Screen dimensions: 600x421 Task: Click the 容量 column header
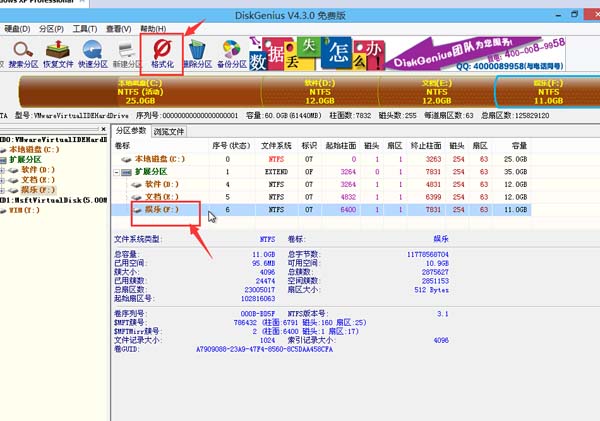(x=519, y=145)
